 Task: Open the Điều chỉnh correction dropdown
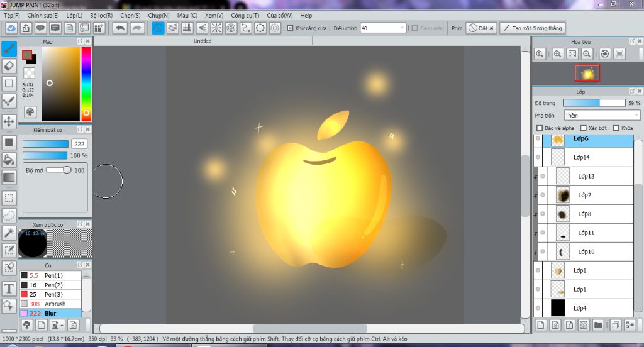(x=383, y=28)
